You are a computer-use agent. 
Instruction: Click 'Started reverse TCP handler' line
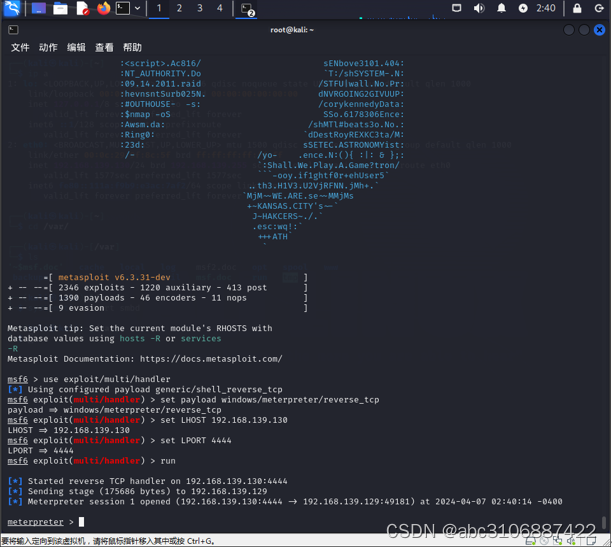click(148, 481)
